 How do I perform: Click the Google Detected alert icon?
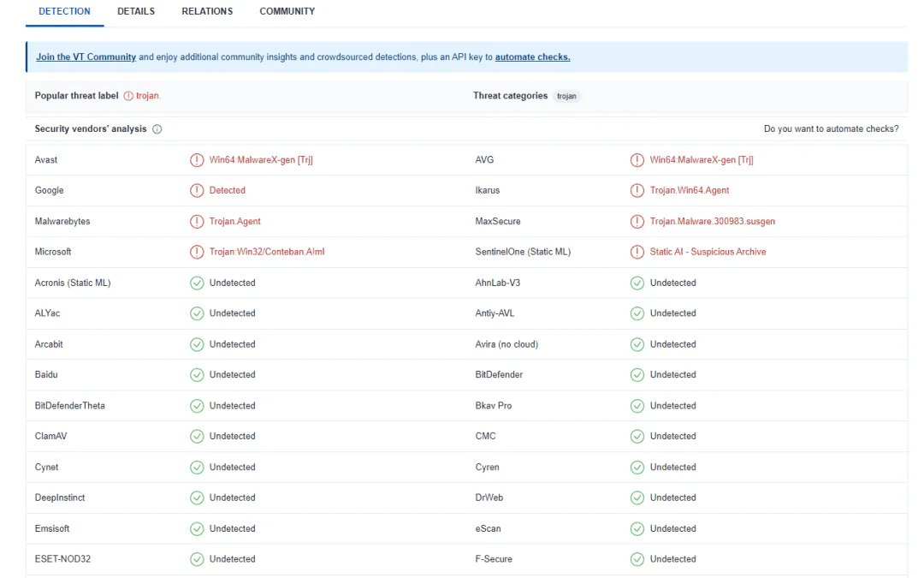pyautogui.click(x=197, y=190)
